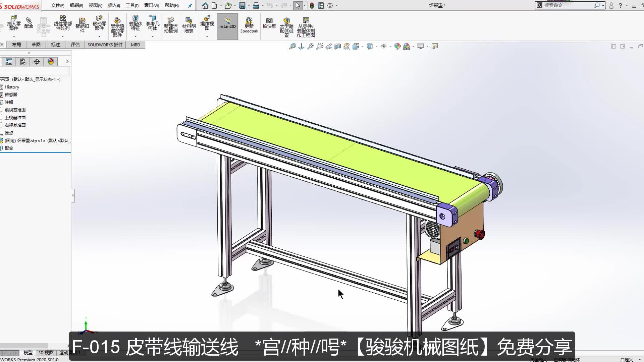Open dropdown under 参考几何体 button
The width and height of the screenshot is (644, 362).
[153, 36]
